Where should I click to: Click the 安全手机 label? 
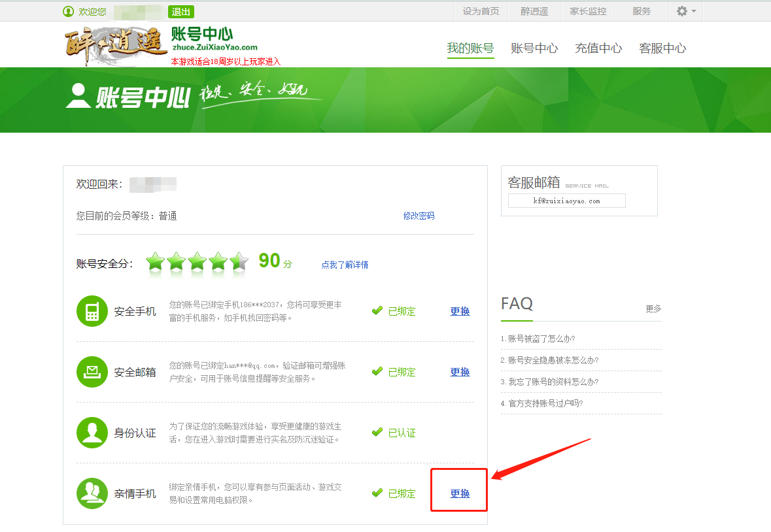tap(135, 312)
